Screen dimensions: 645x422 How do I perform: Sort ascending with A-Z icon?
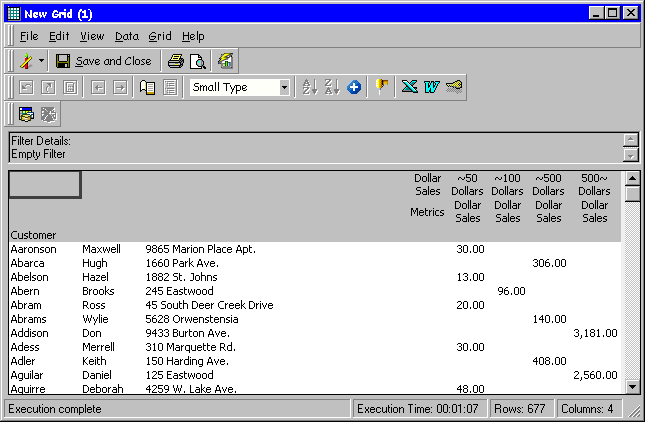[x=310, y=87]
